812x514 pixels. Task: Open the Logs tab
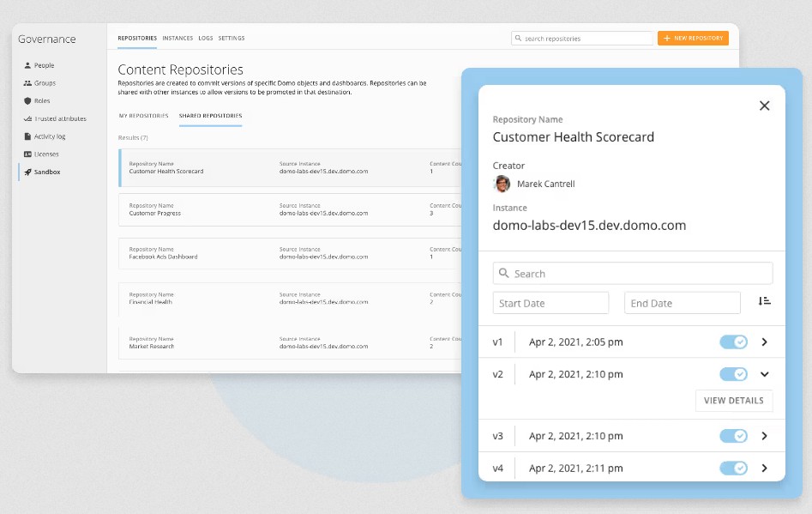click(x=206, y=39)
